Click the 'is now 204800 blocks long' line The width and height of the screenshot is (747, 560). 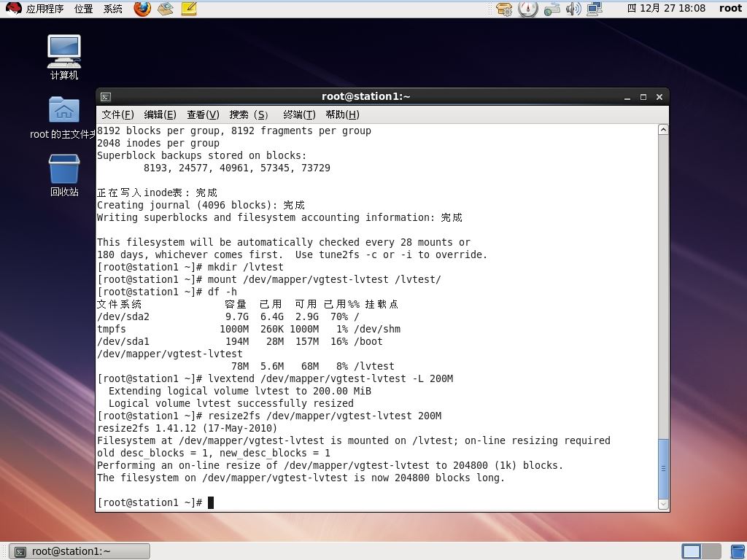click(301, 478)
